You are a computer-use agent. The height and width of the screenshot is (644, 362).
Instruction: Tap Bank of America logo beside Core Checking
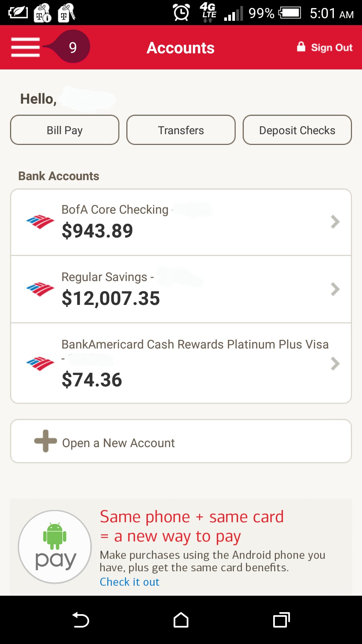pyautogui.click(x=40, y=222)
